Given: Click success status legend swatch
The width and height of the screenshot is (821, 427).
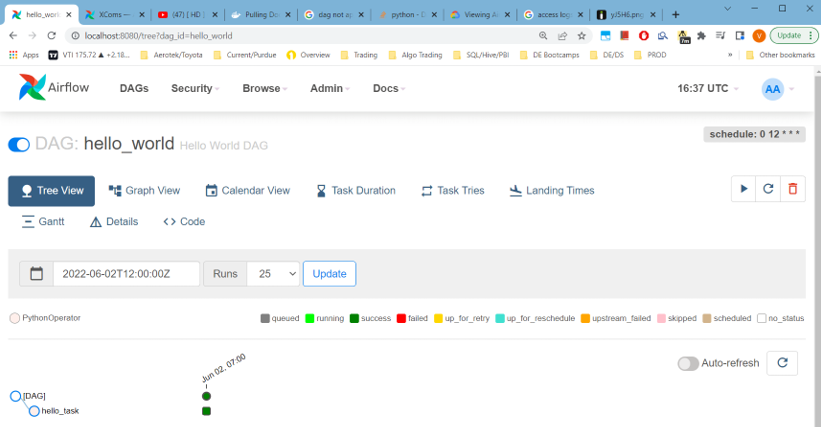Looking at the screenshot, I should [354, 318].
